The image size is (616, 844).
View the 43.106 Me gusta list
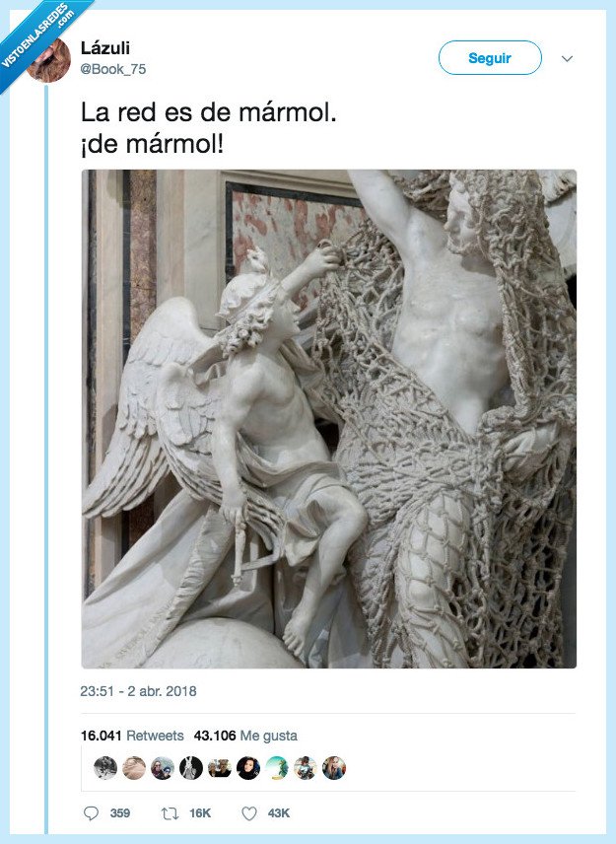[x=245, y=736]
